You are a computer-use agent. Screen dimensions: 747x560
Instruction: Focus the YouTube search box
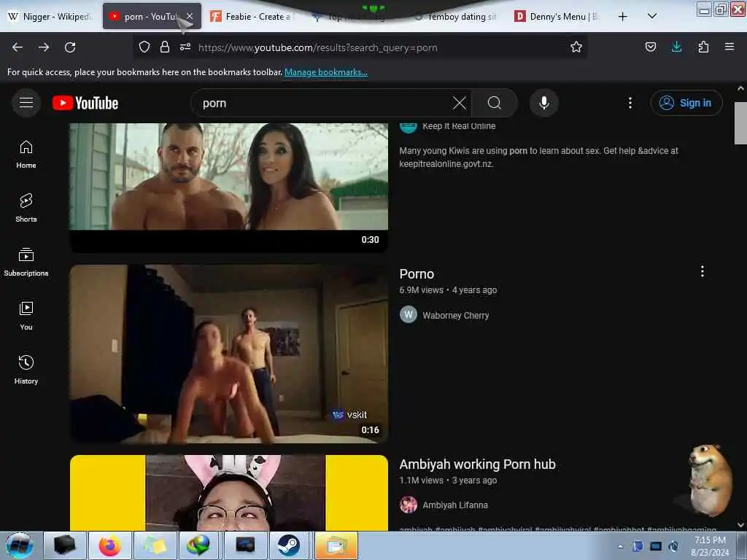(324, 104)
